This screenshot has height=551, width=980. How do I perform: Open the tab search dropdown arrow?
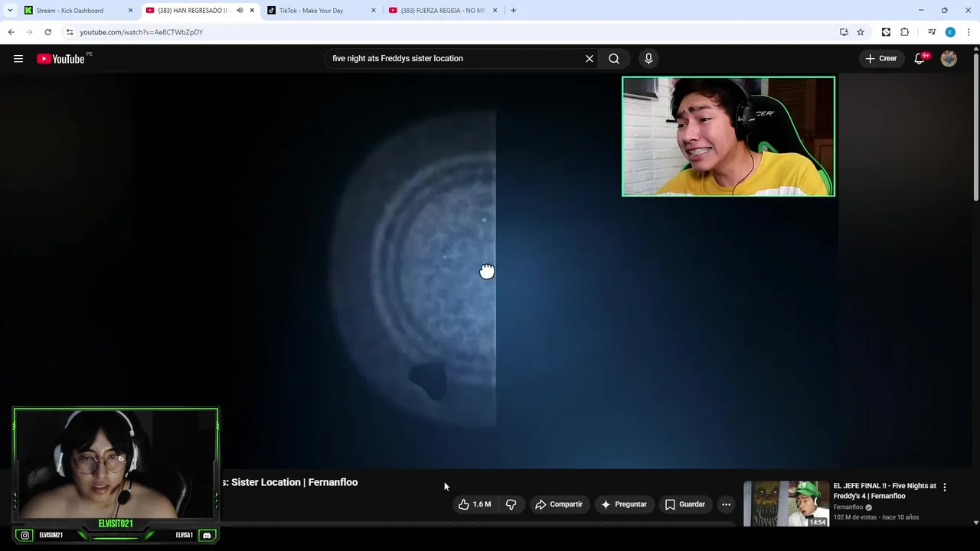[10, 10]
